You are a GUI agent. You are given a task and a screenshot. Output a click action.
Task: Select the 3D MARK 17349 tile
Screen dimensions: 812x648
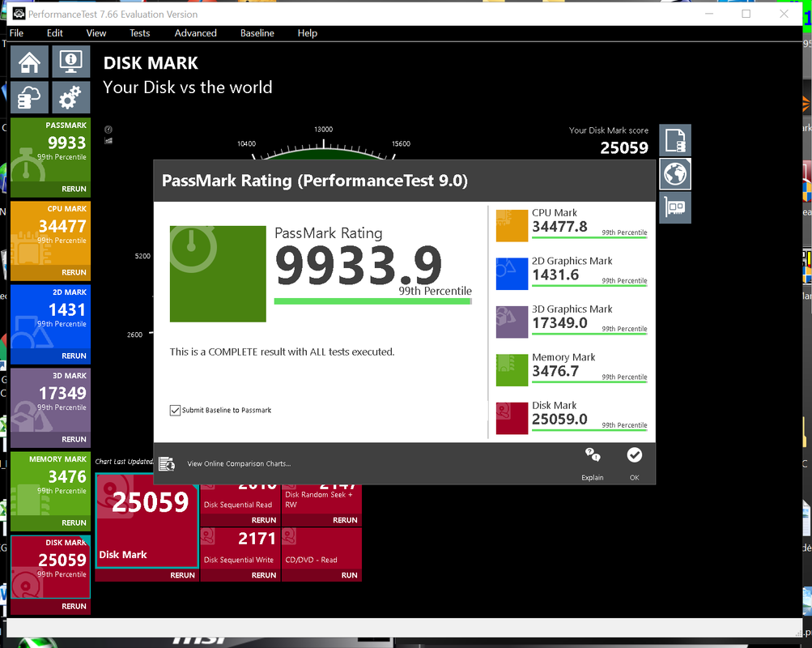[x=51, y=399]
